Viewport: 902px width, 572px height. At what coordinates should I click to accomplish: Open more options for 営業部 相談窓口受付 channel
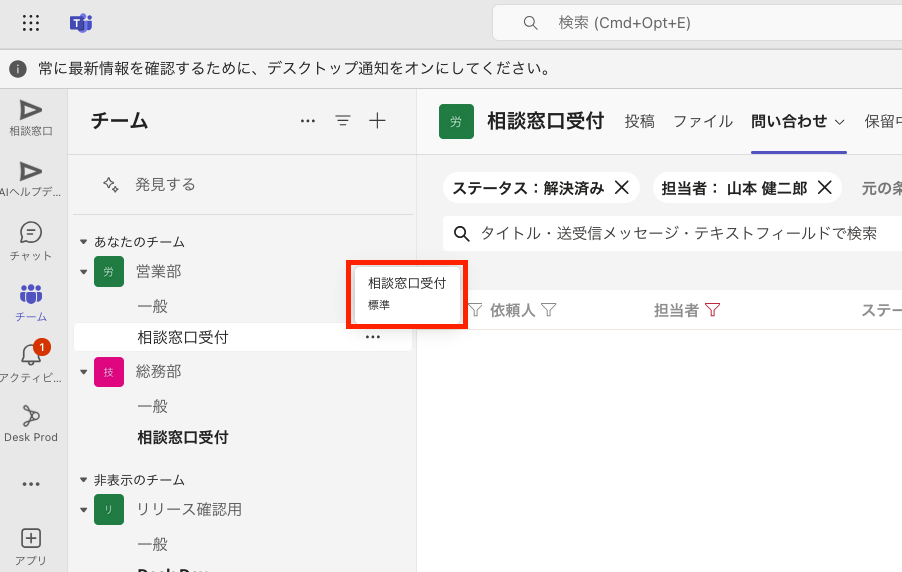(x=373, y=337)
